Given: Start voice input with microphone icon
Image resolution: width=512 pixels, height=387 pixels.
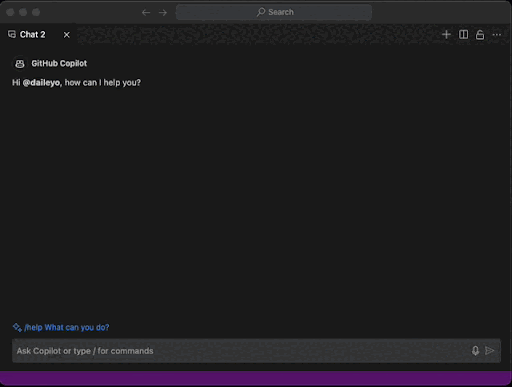Looking at the screenshot, I should pyautogui.click(x=475, y=351).
